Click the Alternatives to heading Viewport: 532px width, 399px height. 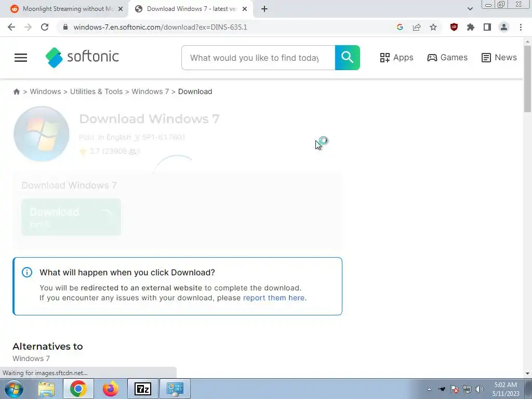47,347
